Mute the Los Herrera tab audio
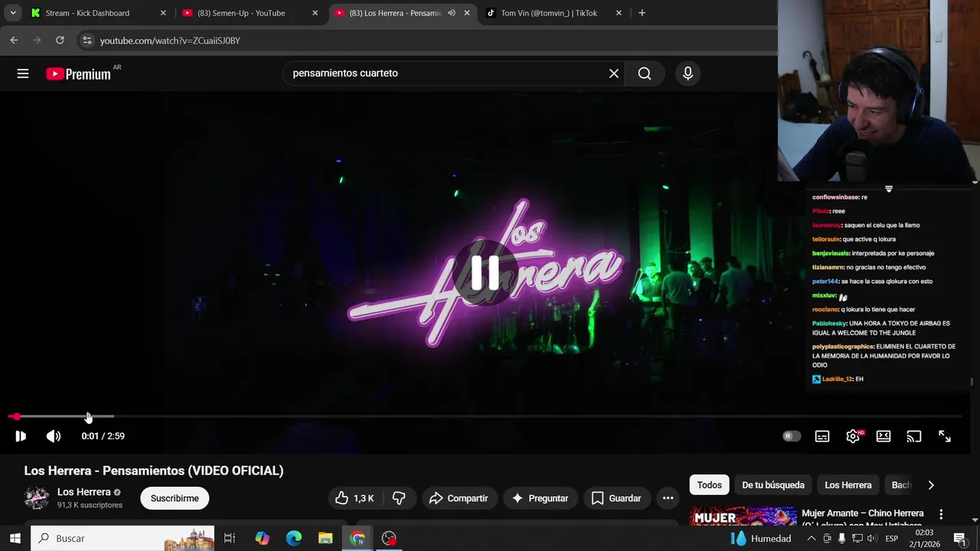This screenshot has width=980, height=551. click(x=451, y=13)
